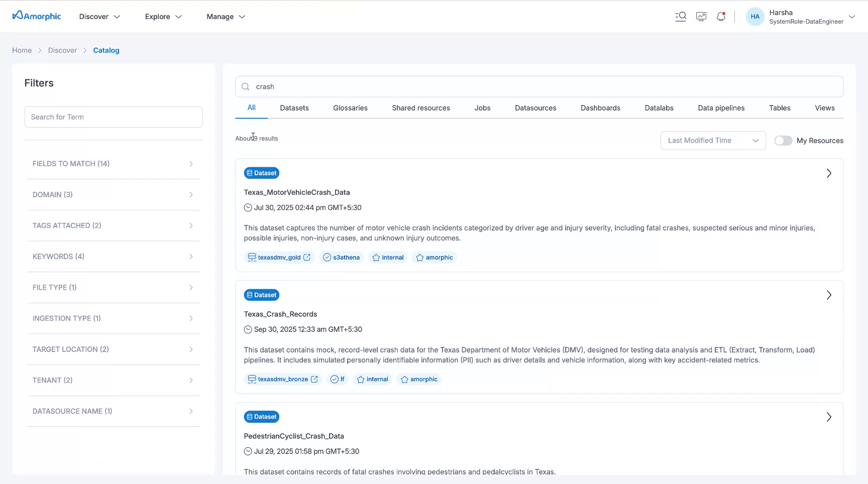Open the advanced search icon
This screenshot has height=484, width=868.
click(681, 16)
